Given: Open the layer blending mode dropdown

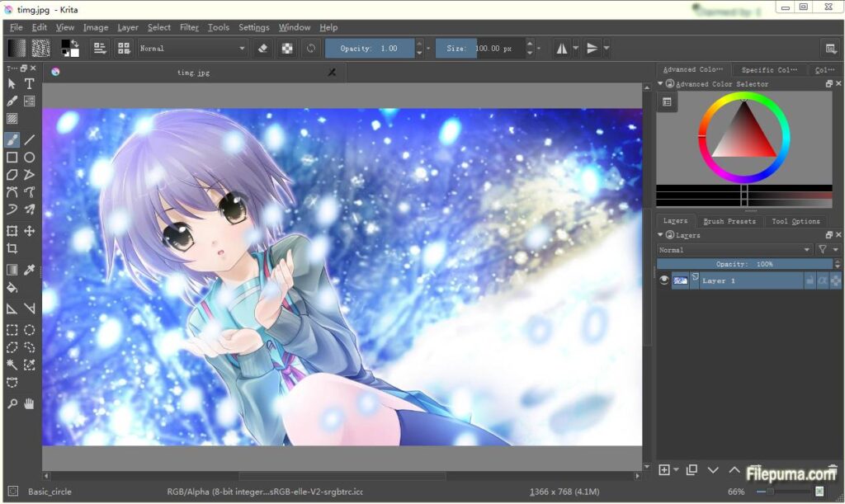Looking at the screenshot, I should [x=734, y=249].
